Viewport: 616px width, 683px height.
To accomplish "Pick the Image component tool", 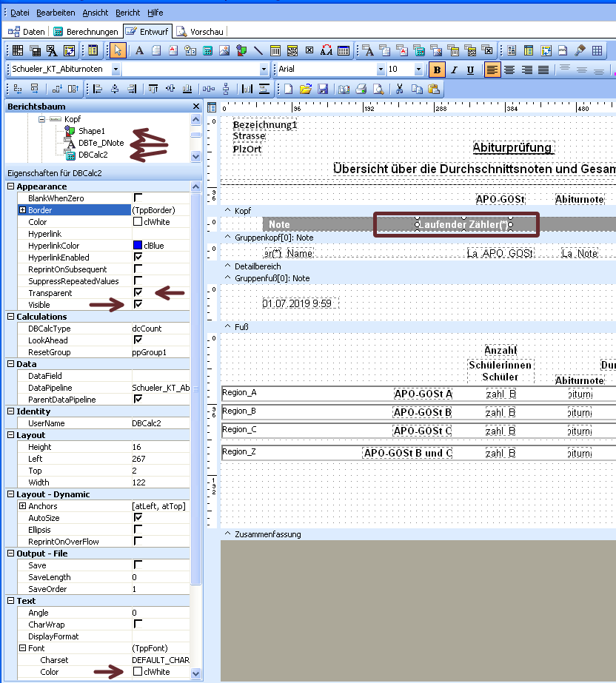I will click(x=224, y=50).
